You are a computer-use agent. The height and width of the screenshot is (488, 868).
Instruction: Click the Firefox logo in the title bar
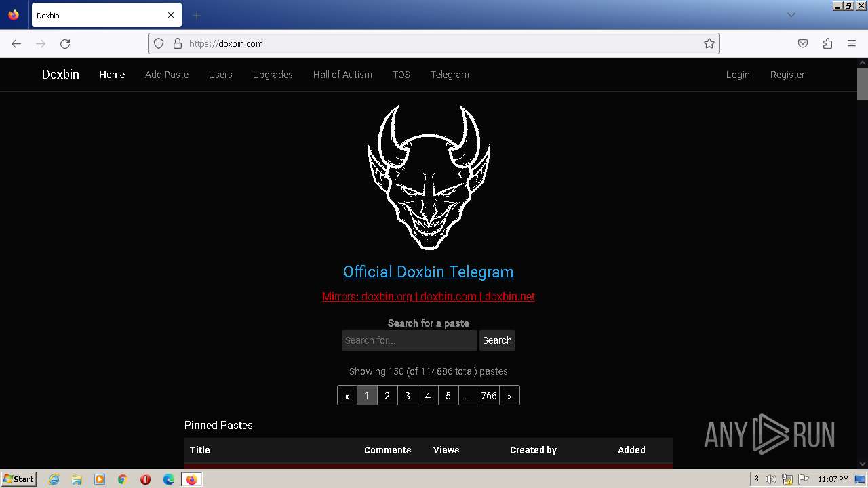14,15
